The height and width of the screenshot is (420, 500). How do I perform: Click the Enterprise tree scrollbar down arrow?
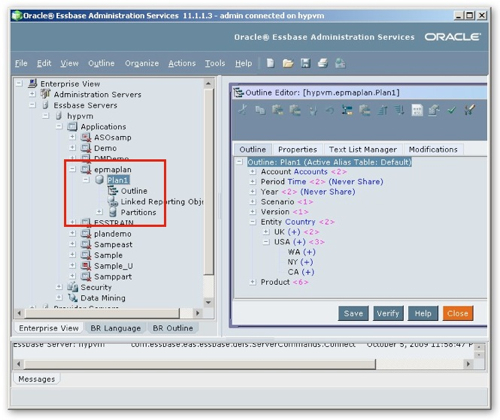coord(209,302)
